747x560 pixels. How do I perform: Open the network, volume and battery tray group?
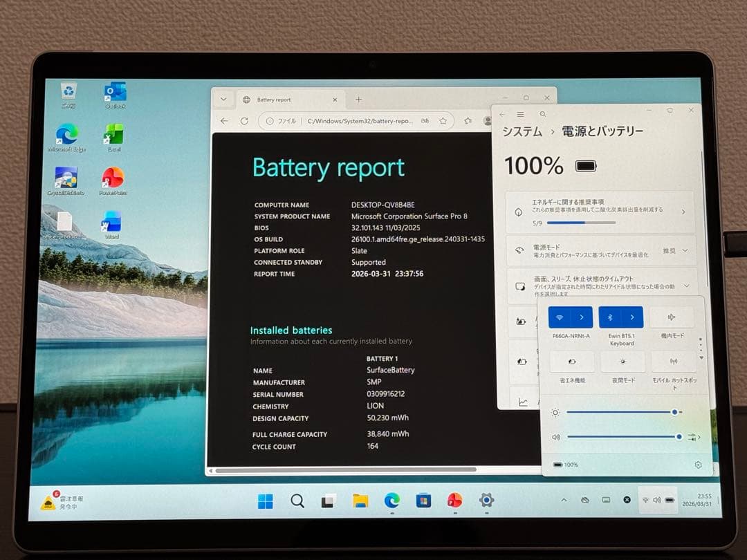658,500
